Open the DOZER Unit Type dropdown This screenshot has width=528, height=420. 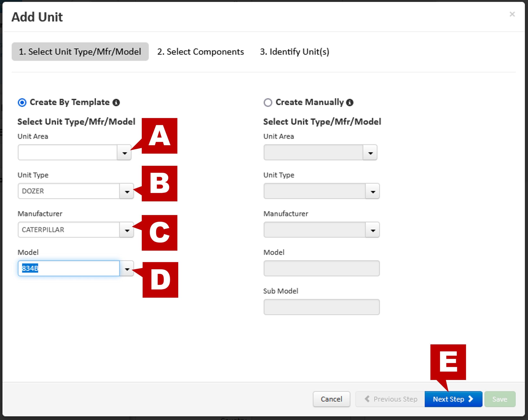[x=127, y=191]
